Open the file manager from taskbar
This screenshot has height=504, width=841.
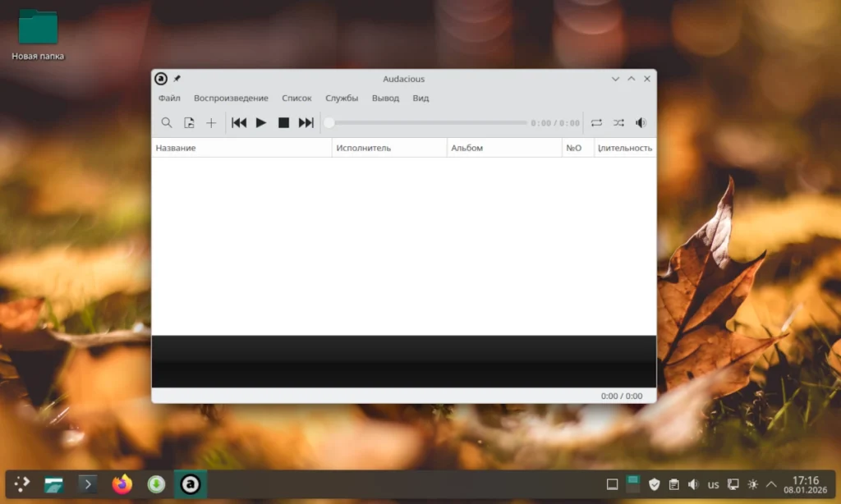[53, 484]
